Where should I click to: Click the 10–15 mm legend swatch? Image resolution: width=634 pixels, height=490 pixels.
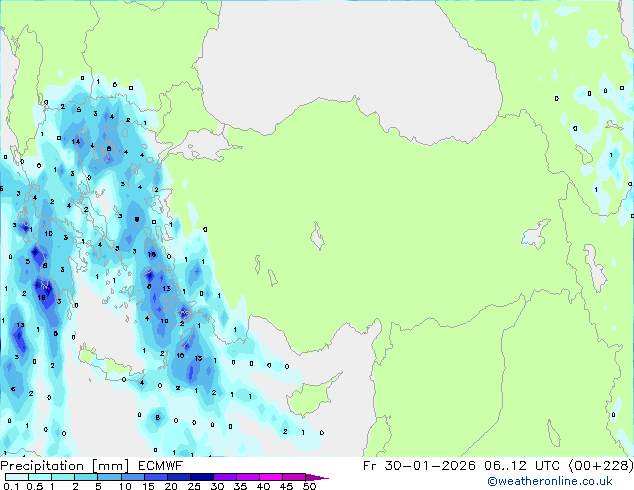132,477
